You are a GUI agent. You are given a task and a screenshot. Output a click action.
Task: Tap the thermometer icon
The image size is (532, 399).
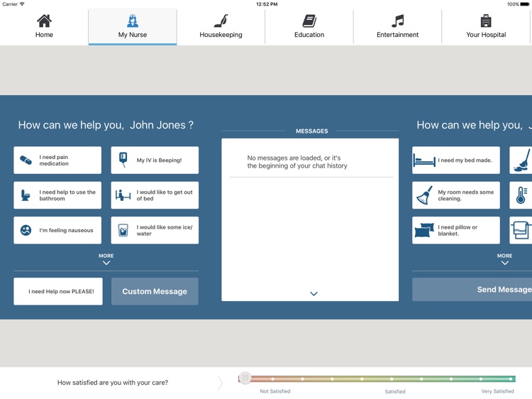521,195
